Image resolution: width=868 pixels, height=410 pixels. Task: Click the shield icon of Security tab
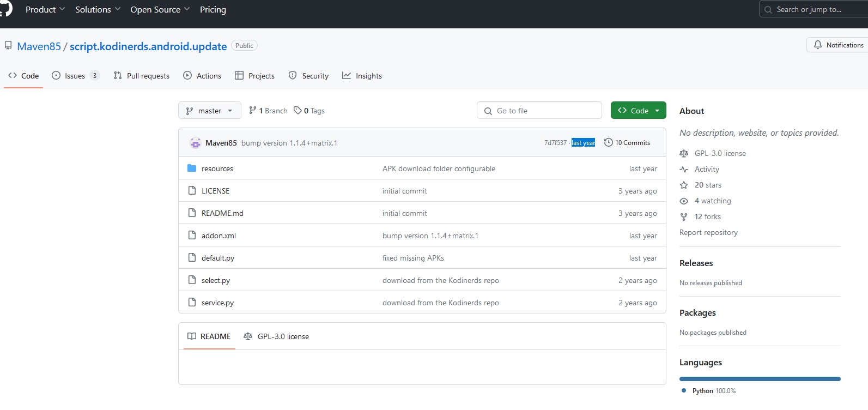click(x=293, y=75)
